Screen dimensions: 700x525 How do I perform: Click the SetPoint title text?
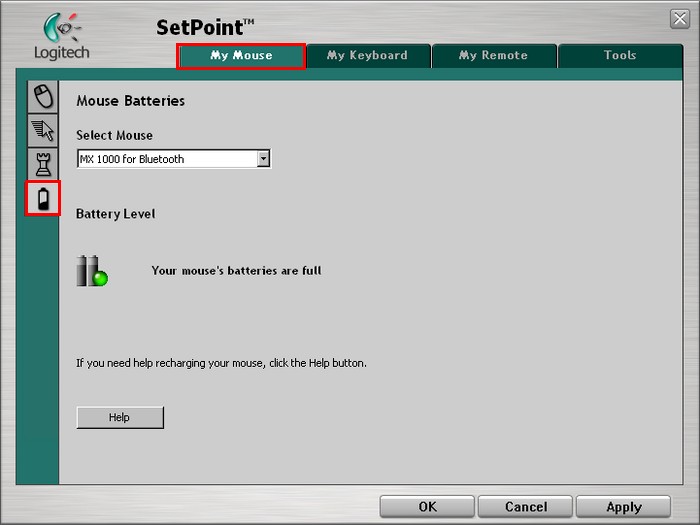click(x=205, y=27)
